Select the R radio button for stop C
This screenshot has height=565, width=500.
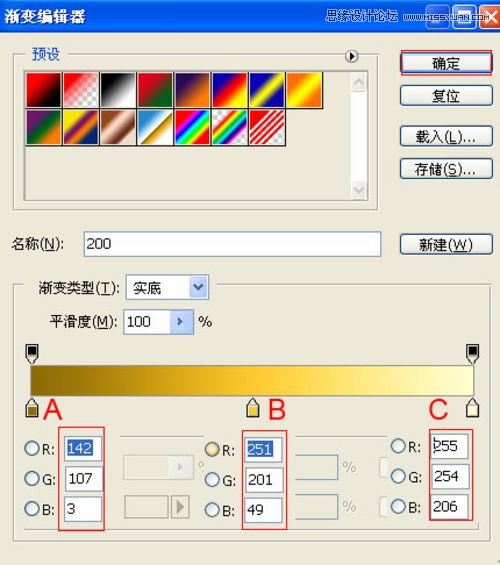tap(398, 446)
